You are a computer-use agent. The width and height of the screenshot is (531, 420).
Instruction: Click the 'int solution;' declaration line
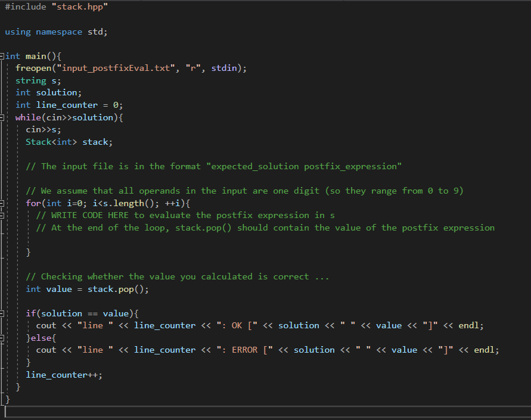point(48,93)
